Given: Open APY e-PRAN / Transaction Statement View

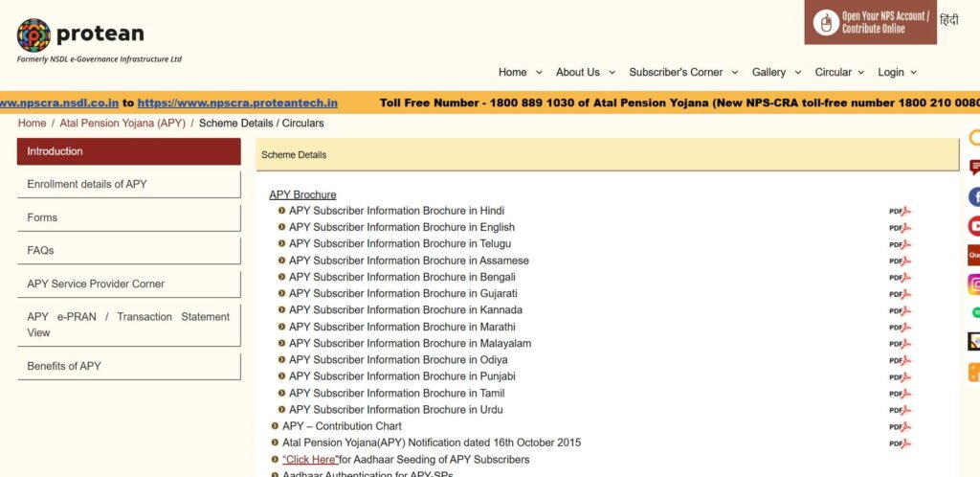Looking at the screenshot, I should tap(129, 325).
